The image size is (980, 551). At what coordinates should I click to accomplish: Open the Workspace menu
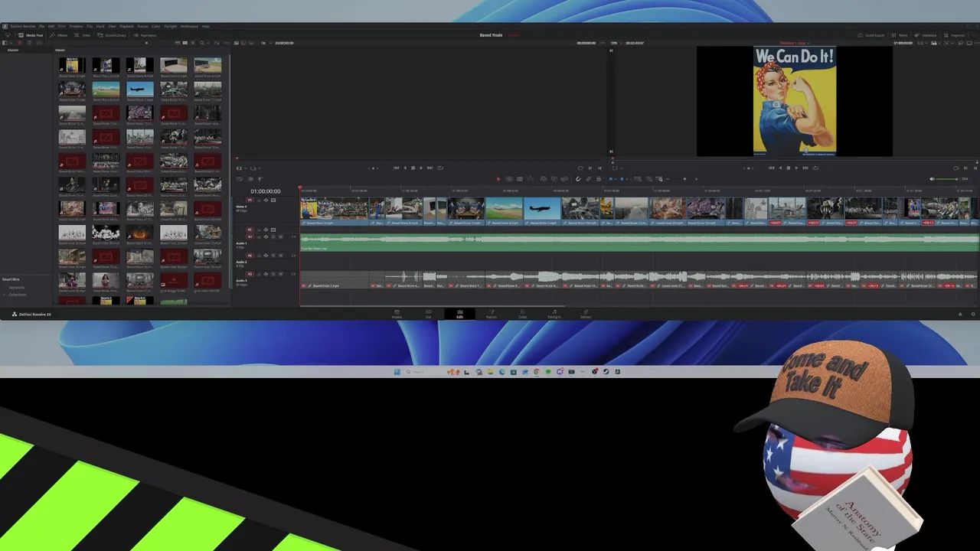coord(189,26)
